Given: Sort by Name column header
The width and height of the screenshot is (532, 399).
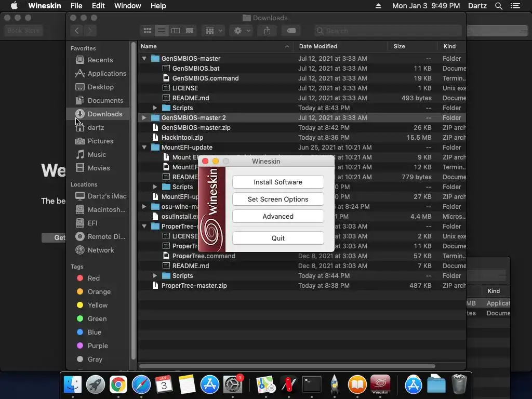Looking at the screenshot, I should click(x=216, y=46).
